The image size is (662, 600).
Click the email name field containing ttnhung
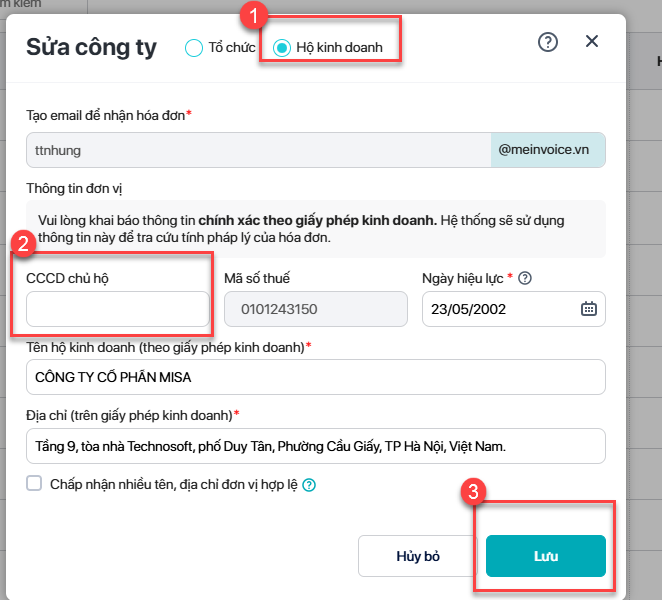(x=258, y=150)
